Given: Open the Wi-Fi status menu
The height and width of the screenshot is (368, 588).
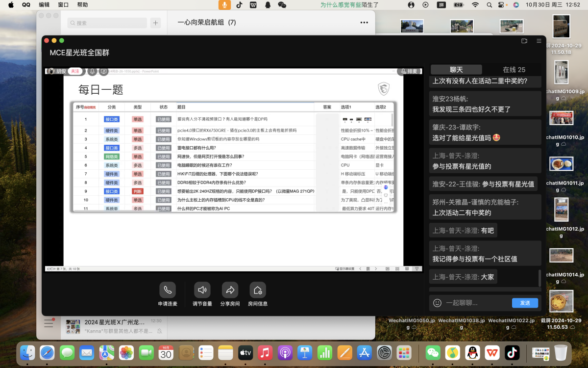Looking at the screenshot, I should (475, 4).
